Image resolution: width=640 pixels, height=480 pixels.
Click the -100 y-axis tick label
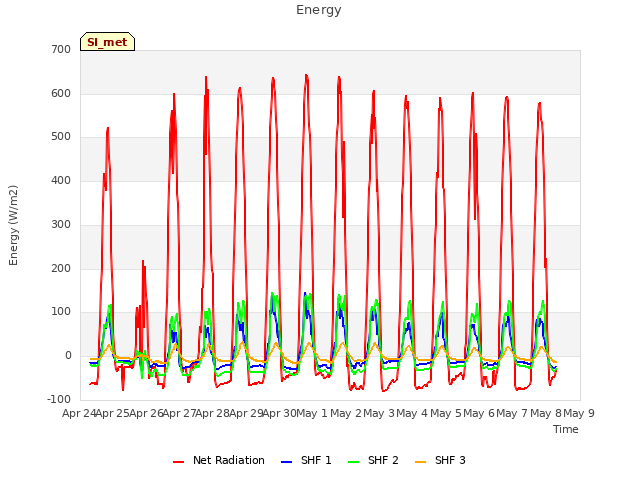[x=59, y=399]
